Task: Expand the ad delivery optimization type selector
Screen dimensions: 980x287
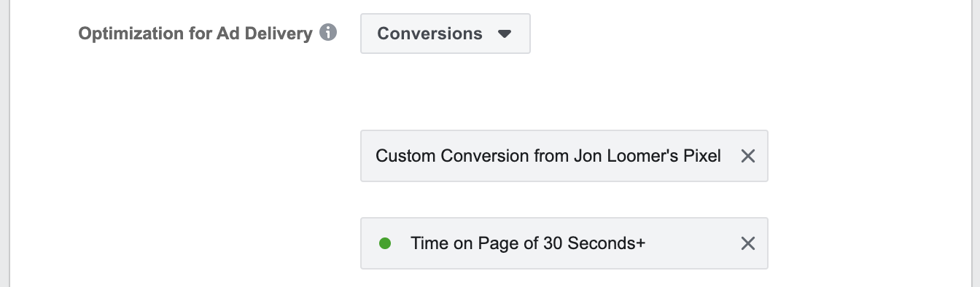Action: tap(445, 34)
